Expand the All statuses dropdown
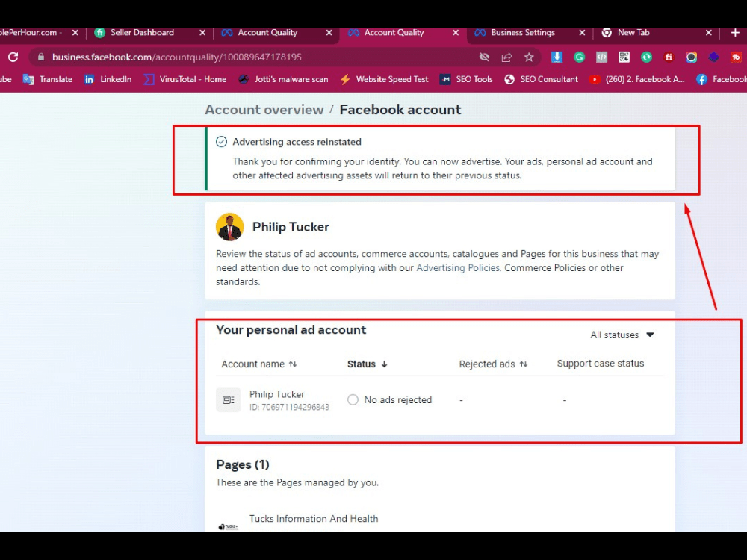This screenshot has height=560, width=747. [x=622, y=335]
